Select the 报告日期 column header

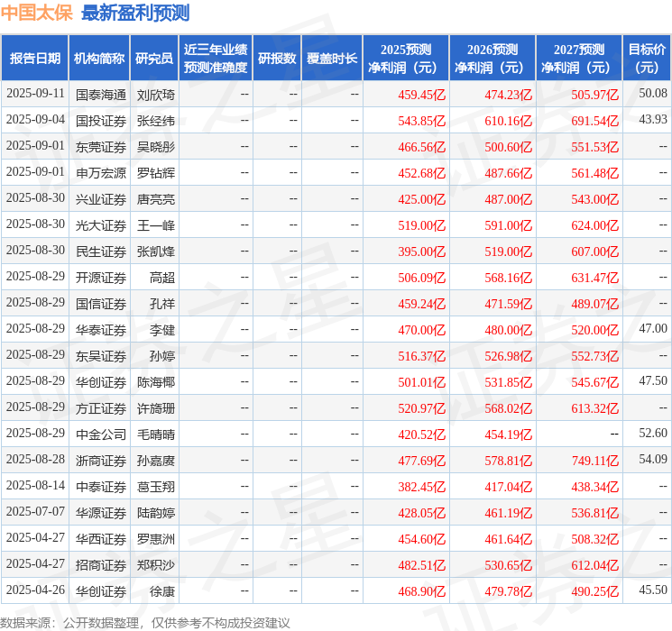tap(34, 59)
